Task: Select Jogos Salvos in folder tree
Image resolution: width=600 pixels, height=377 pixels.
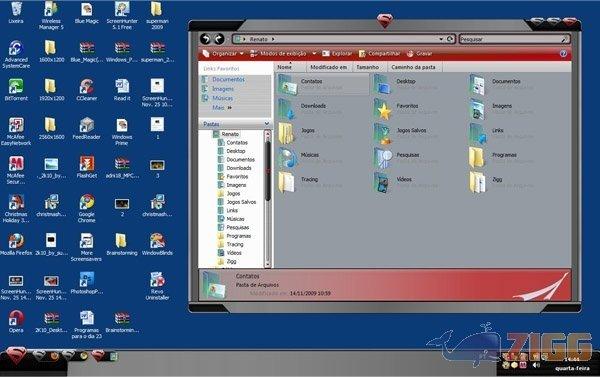Action: click(x=241, y=202)
